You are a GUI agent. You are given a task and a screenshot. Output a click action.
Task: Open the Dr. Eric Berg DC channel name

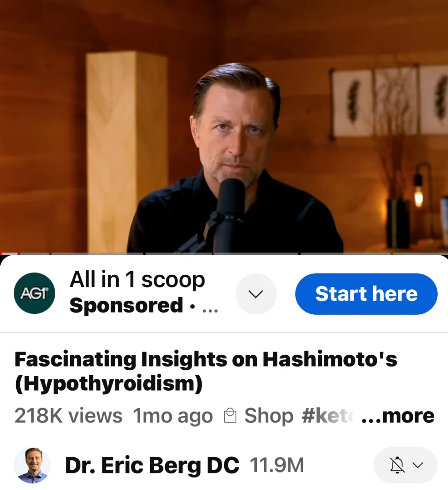tap(152, 465)
